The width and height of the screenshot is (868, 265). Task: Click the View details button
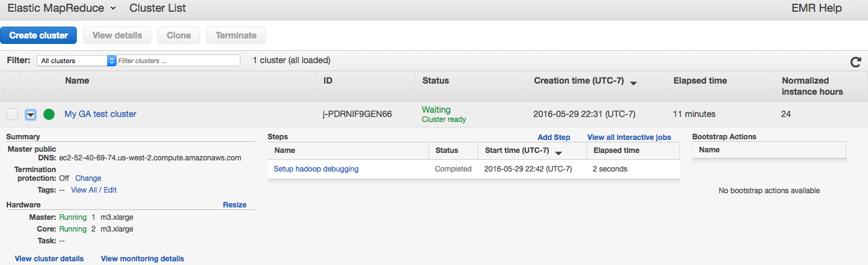pos(117,35)
